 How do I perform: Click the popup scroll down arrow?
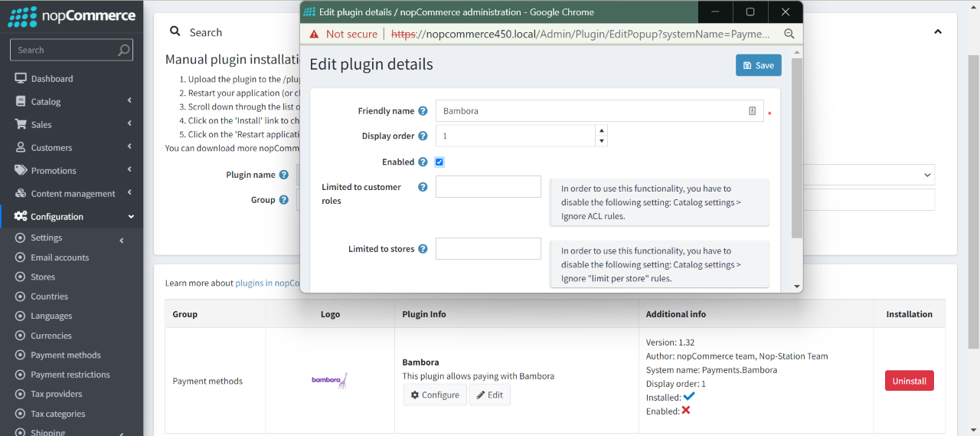click(x=797, y=287)
